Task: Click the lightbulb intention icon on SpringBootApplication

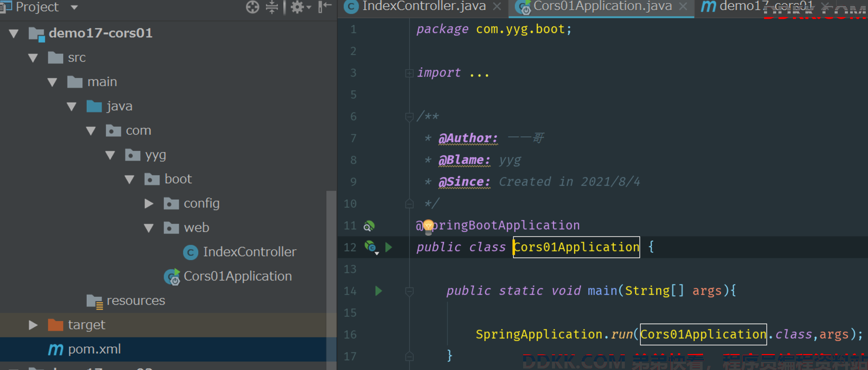Action: pyautogui.click(x=428, y=226)
